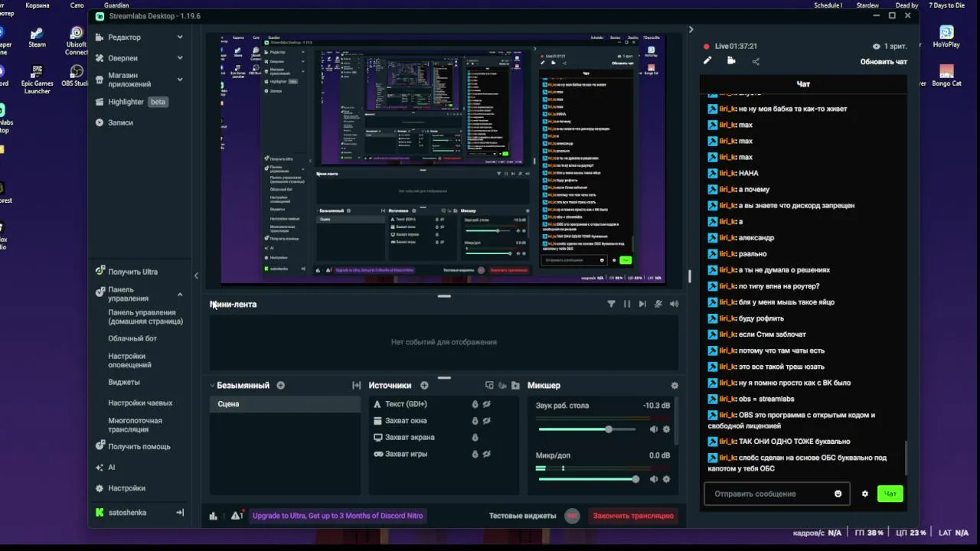Viewport: 980px width, 551px height.
Task: Skip the current alert in mini-feed
Action: 642,304
